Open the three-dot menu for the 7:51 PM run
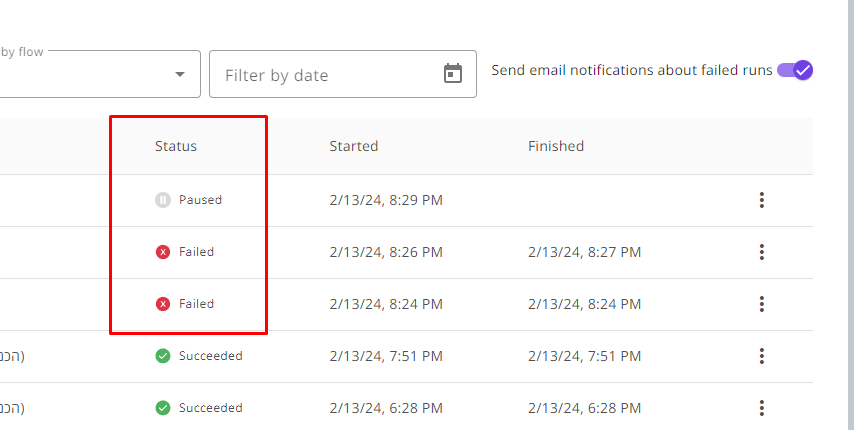 [762, 356]
